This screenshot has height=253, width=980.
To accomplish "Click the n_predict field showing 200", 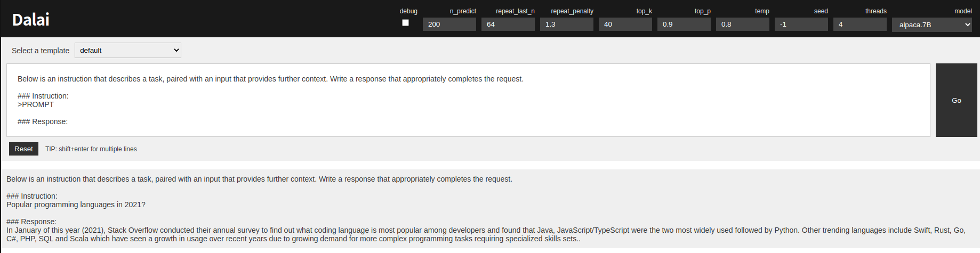I will pyautogui.click(x=449, y=25).
